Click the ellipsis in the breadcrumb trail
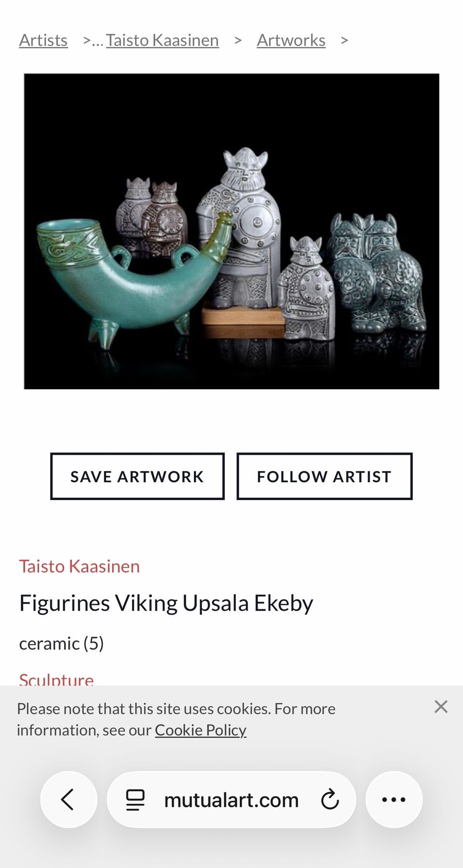The image size is (463, 868). click(x=97, y=41)
